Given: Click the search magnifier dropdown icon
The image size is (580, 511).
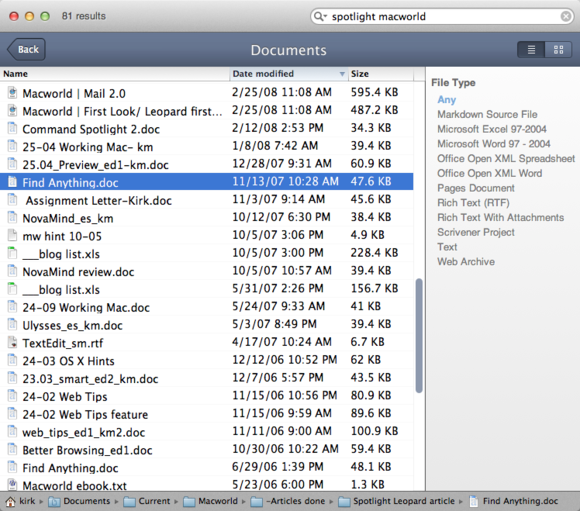Looking at the screenshot, I should [x=320, y=16].
